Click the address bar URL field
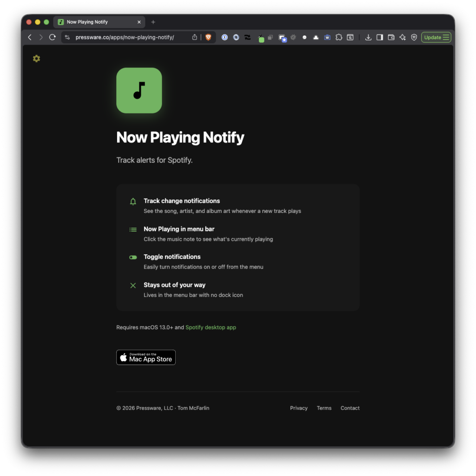Image resolution: width=476 pixels, height=476 pixels. (126, 37)
